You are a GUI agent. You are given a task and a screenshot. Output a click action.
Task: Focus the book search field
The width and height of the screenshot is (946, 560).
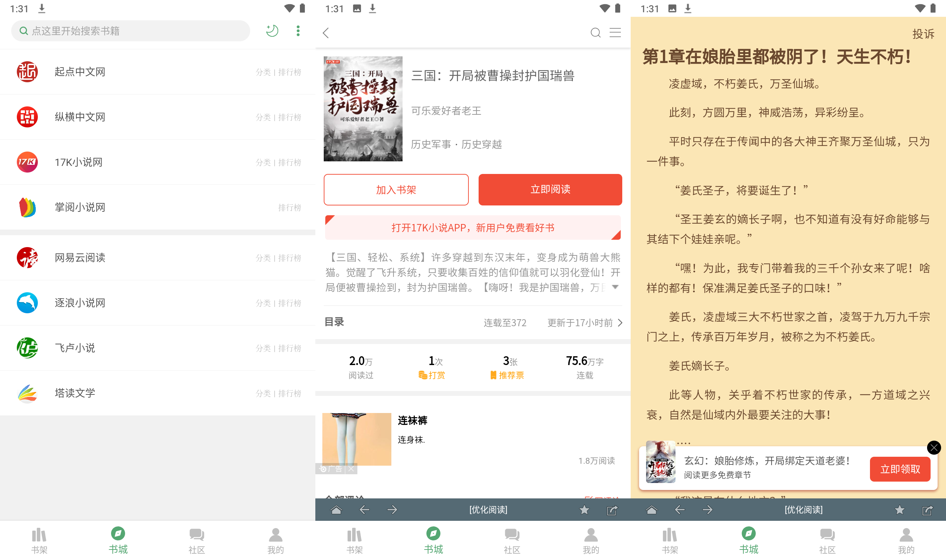tap(130, 31)
